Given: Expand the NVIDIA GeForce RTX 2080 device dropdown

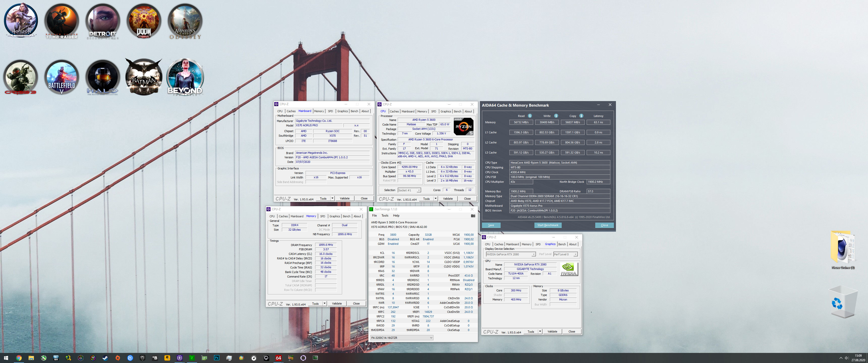Looking at the screenshot, I should pyautogui.click(x=533, y=254).
